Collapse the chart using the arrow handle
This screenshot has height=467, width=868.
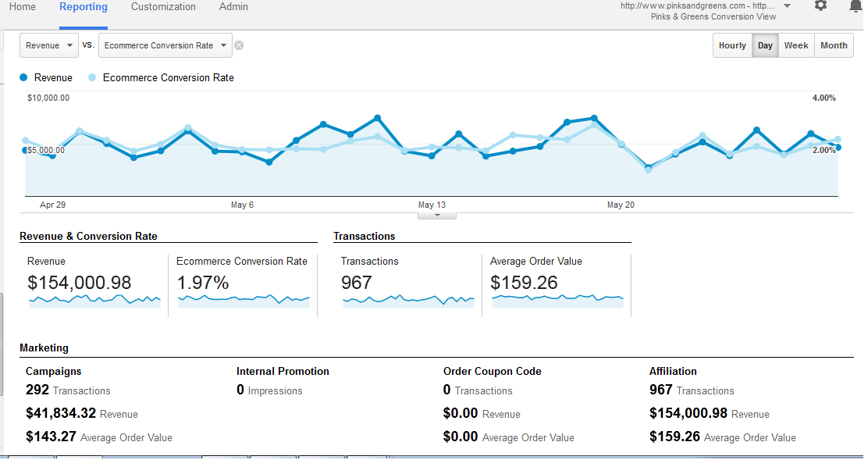point(437,215)
